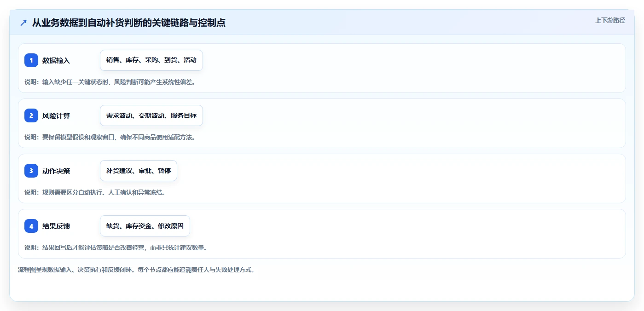The width and height of the screenshot is (644, 311).
Task: Select the 需求波动、交期波动、服务目标 chip
Action: pos(151,115)
